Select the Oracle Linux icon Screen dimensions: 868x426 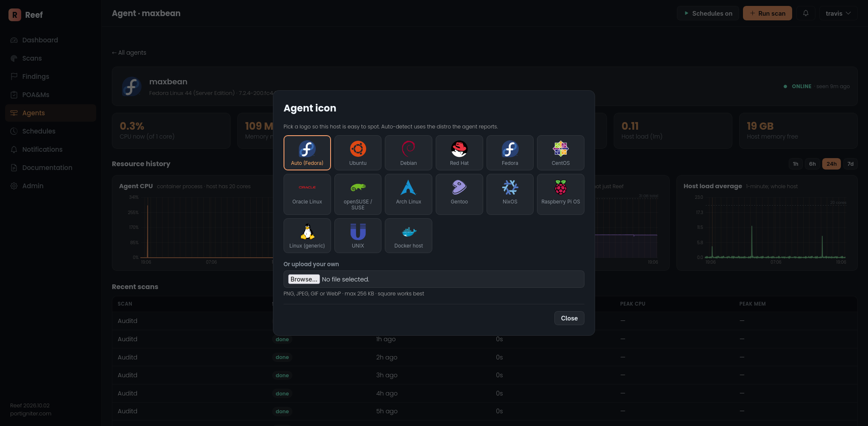pos(307,194)
